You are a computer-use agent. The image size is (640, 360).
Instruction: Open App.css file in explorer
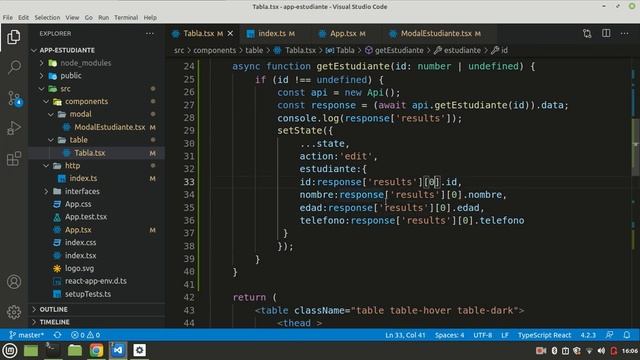click(x=78, y=204)
